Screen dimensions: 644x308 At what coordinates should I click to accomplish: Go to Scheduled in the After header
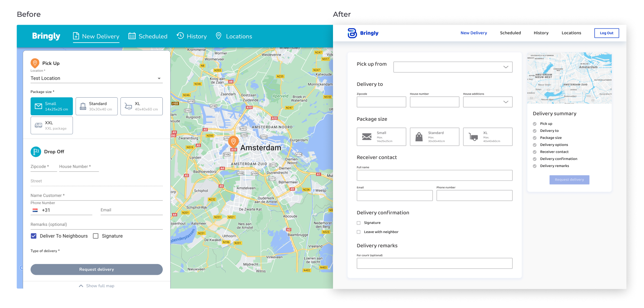510,33
